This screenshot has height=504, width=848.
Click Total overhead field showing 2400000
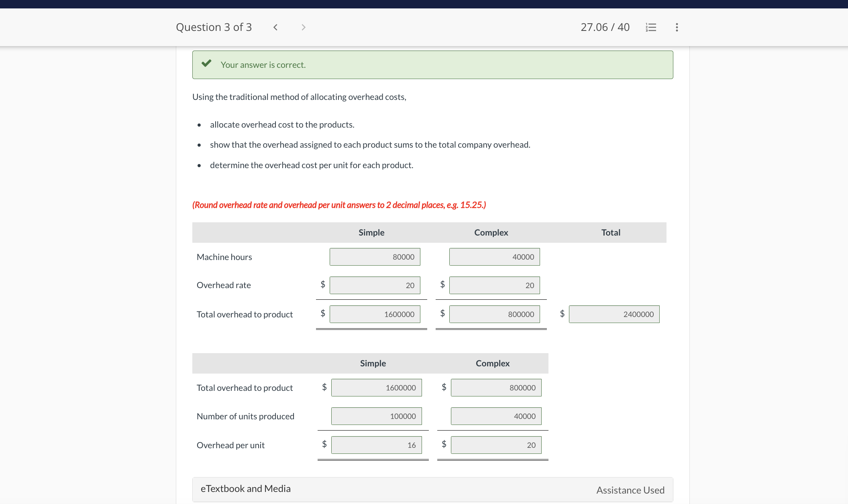tap(614, 314)
